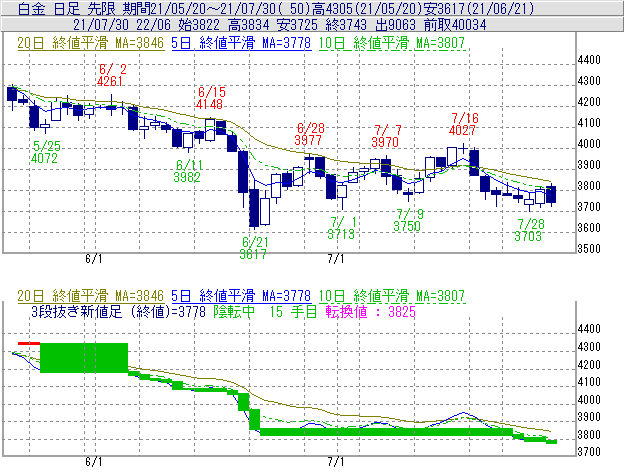The image size is (624, 475).
Task: Click the 6/11 3982 low label
Action: [x=188, y=171]
